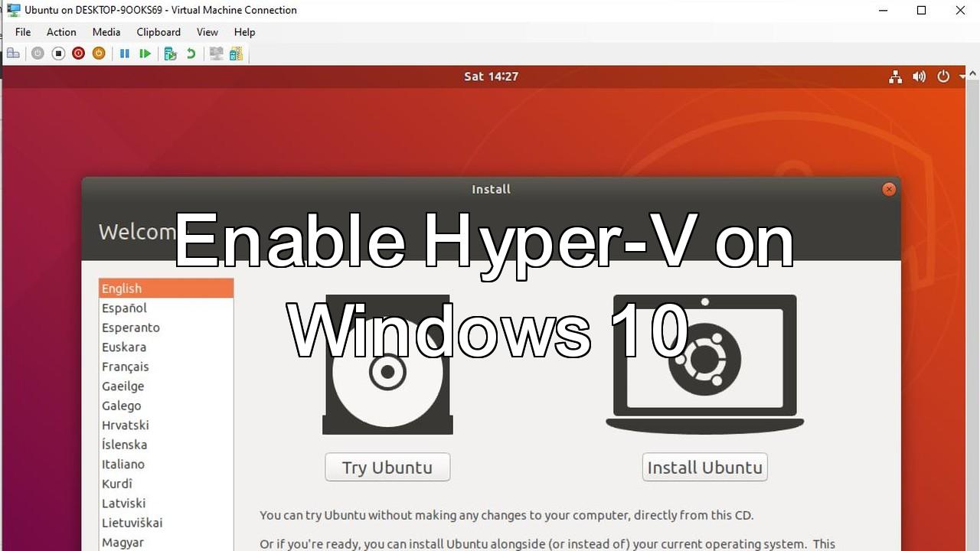This screenshot has height=551, width=980.
Task: Create a checkpoint using the toolbar icon
Action: 171,54
